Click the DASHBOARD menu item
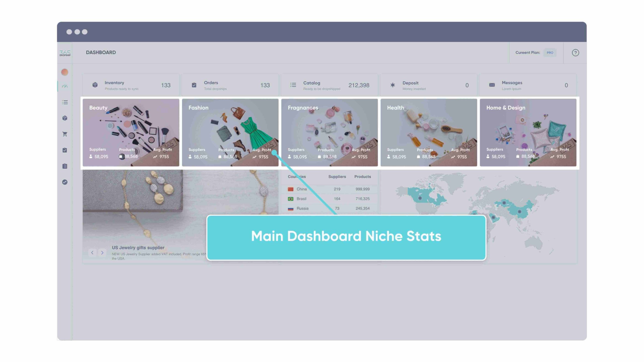 pyautogui.click(x=101, y=52)
